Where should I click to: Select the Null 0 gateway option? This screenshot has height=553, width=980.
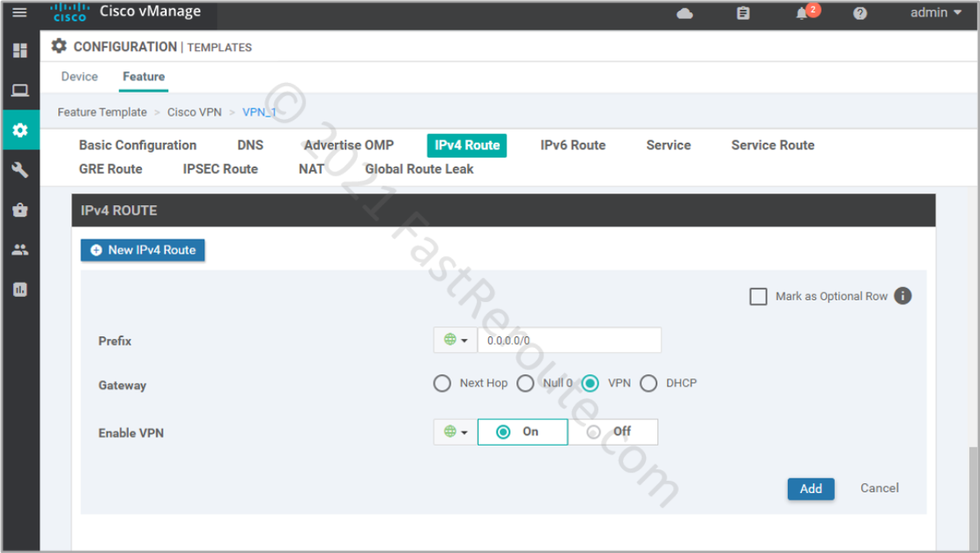pos(525,383)
